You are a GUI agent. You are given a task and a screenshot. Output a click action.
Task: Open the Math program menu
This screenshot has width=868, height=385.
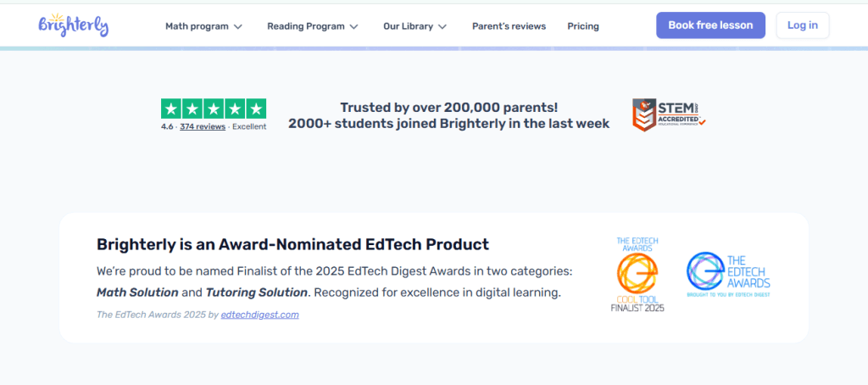point(197,26)
